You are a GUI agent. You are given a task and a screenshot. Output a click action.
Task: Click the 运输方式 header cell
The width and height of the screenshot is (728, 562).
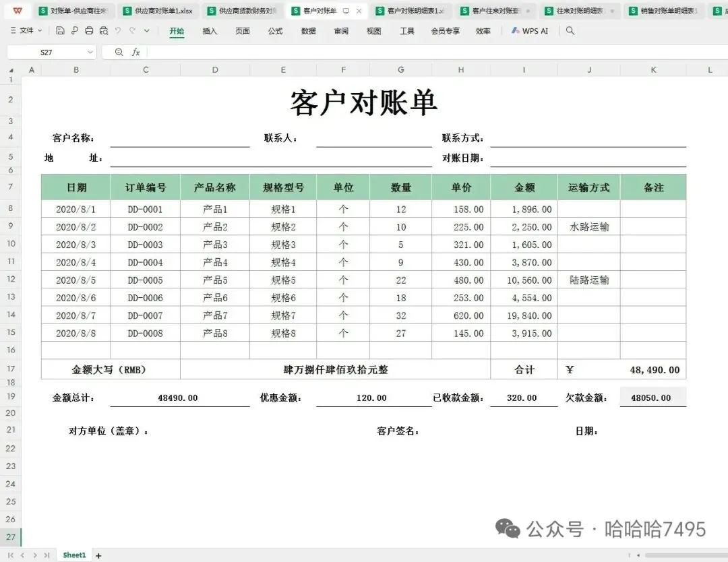[x=588, y=187]
